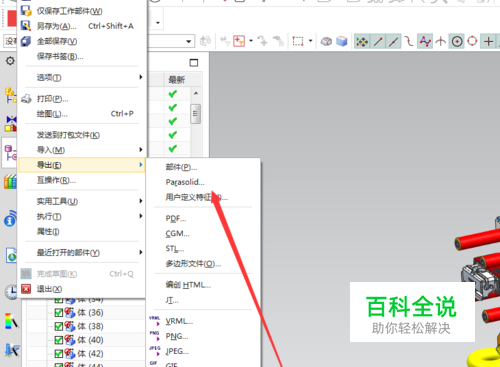Expand the 导入(M) submenu
The height and width of the screenshot is (367, 500).
click(x=82, y=150)
